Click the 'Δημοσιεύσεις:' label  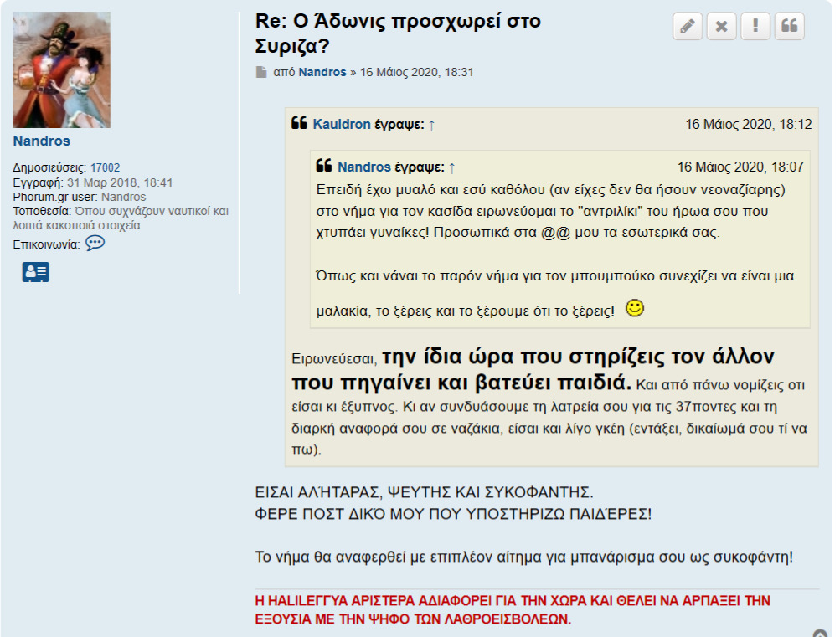point(49,167)
